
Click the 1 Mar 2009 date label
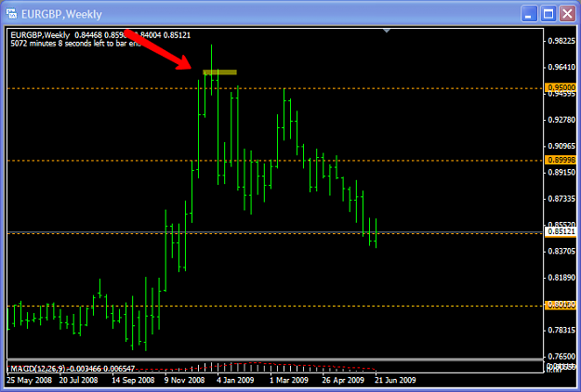click(289, 380)
